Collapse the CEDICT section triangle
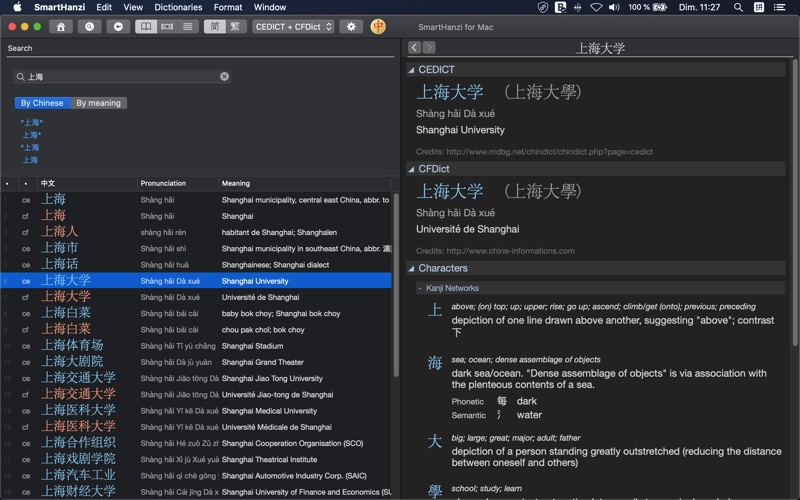 (x=411, y=70)
